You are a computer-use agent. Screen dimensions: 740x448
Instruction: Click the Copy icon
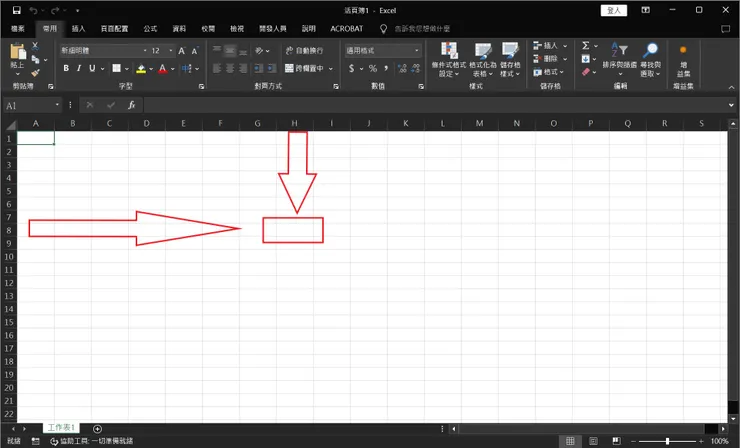[x=35, y=59]
